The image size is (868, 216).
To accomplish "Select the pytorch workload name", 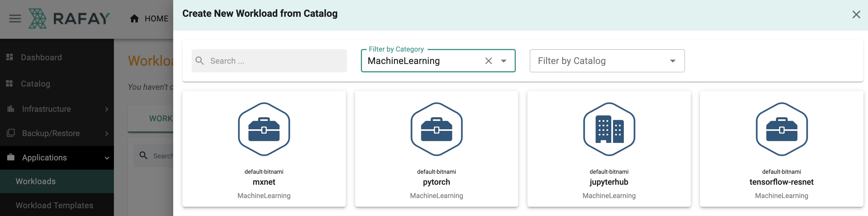I will (436, 182).
